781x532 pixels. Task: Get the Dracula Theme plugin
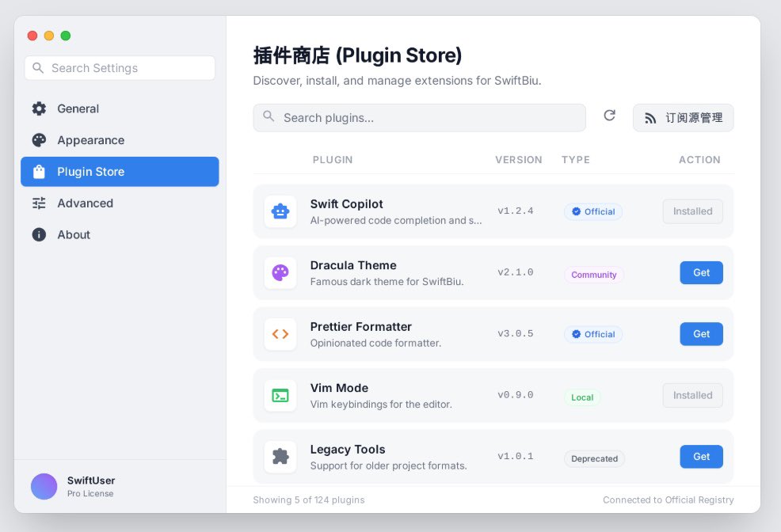701,272
